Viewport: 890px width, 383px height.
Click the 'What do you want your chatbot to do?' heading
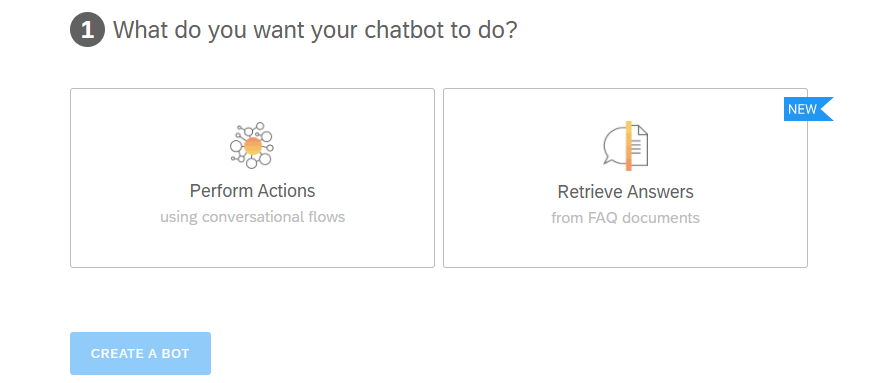click(x=315, y=30)
